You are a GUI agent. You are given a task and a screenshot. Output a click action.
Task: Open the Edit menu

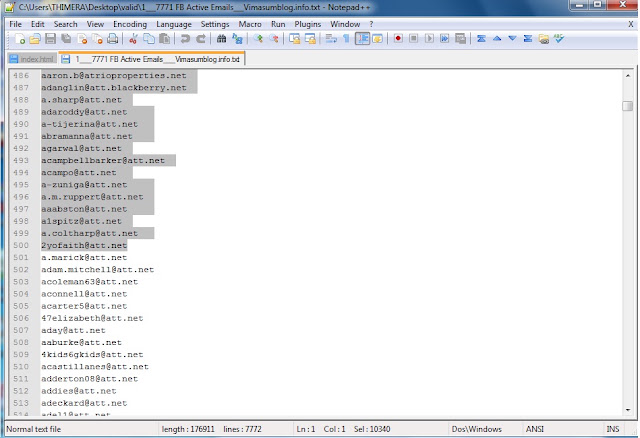click(38, 24)
